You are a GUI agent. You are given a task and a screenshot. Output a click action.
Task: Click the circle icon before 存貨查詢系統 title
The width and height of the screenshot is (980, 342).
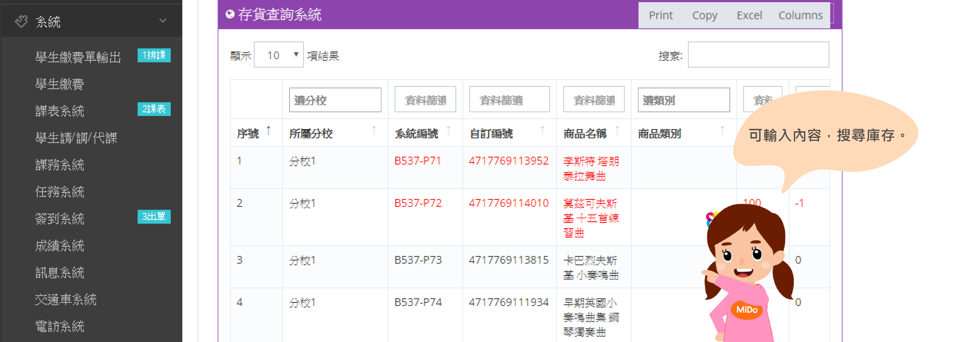[x=230, y=14]
